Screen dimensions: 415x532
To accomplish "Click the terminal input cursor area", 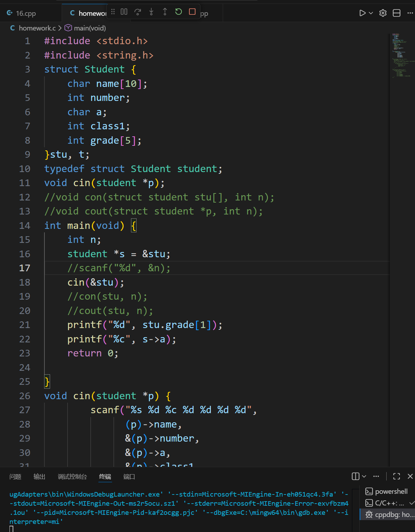I will (x=12, y=529).
